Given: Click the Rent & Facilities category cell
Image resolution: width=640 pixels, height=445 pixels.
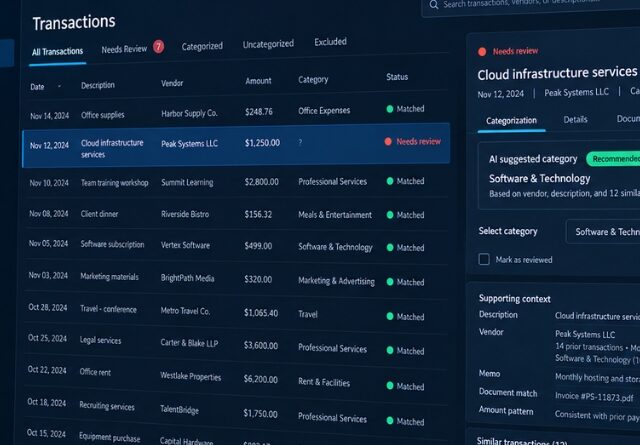Looking at the screenshot, I should [324, 383].
